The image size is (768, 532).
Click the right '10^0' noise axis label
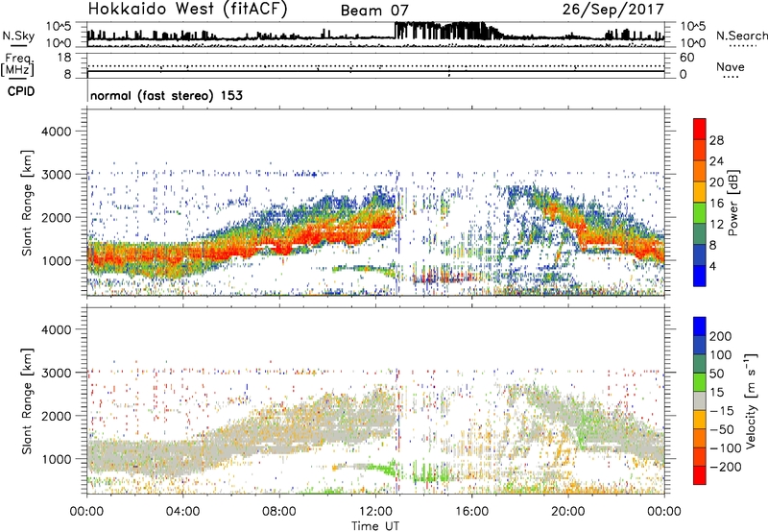click(x=693, y=43)
